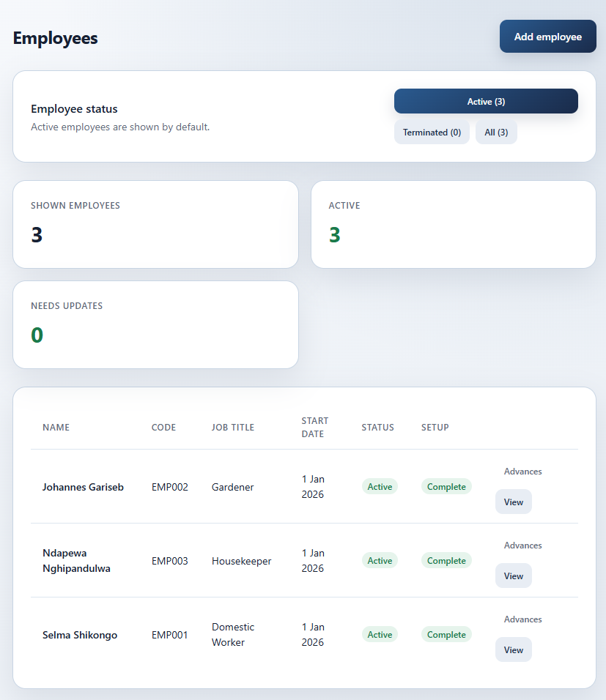Click the NAME column header
The image size is (606, 700).
(x=56, y=427)
